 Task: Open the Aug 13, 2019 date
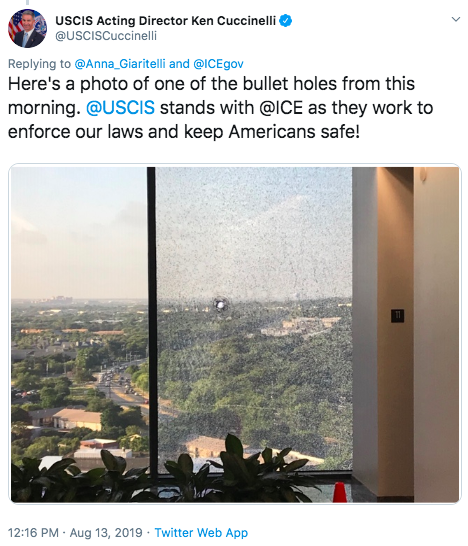(x=106, y=532)
